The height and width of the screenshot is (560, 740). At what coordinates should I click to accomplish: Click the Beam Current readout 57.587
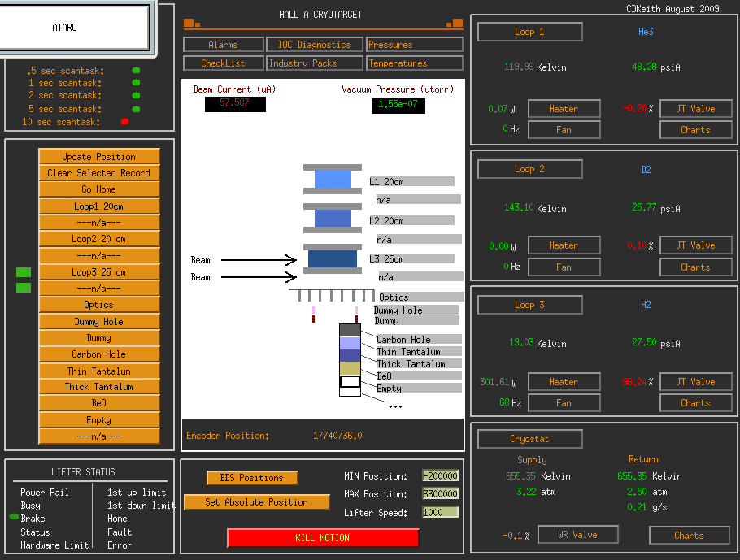point(235,104)
